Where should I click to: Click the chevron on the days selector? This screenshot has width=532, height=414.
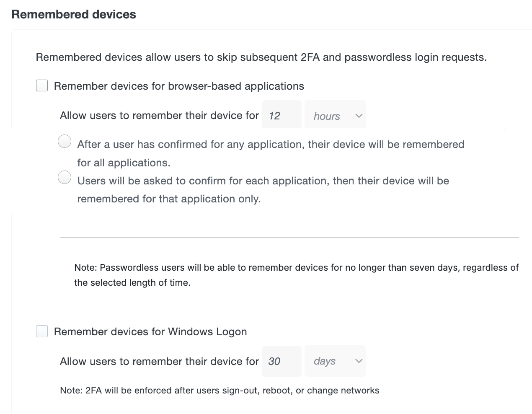(x=358, y=361)
